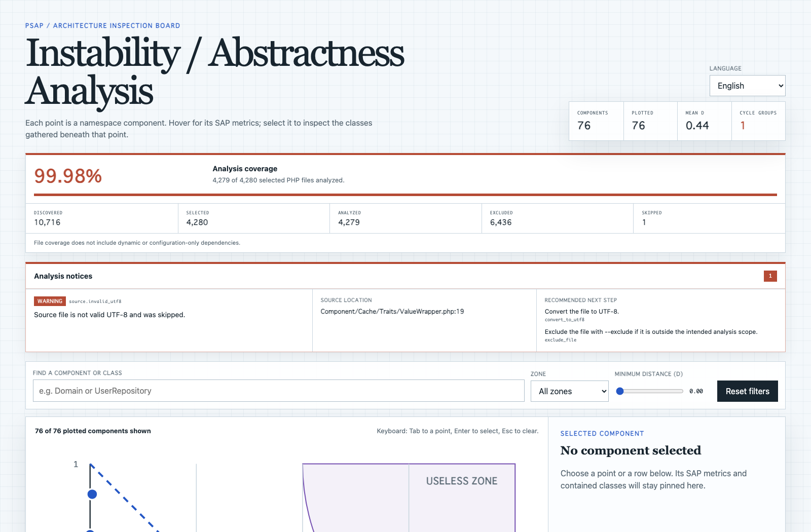This screenshot has width=811, height=532.
Task: Click the Components stat card showing 76
Action: pyautogui.click(x=596, y=121)
